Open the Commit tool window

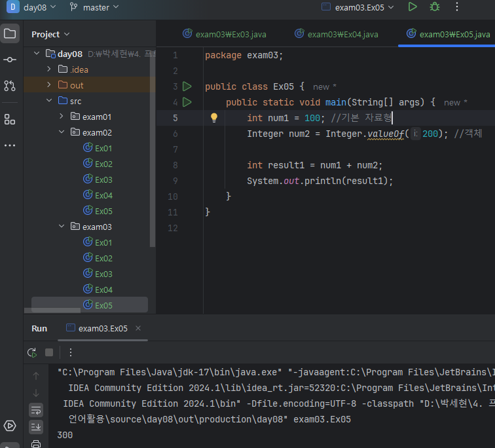pyautogui.click(x=10, y=60)
